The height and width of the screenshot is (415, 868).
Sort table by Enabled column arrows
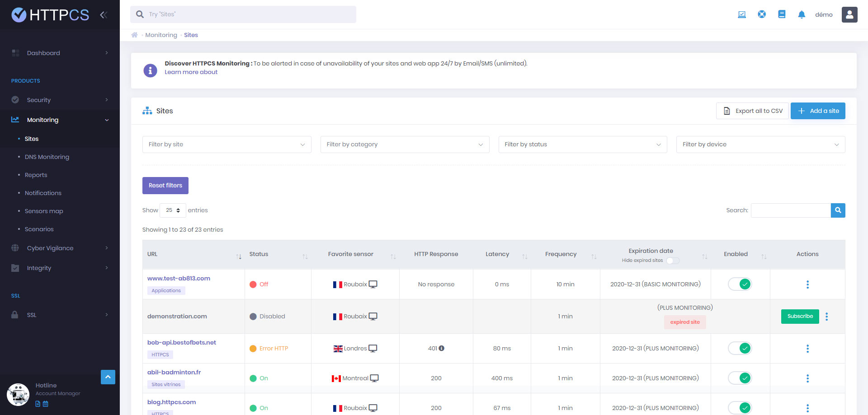764,256
